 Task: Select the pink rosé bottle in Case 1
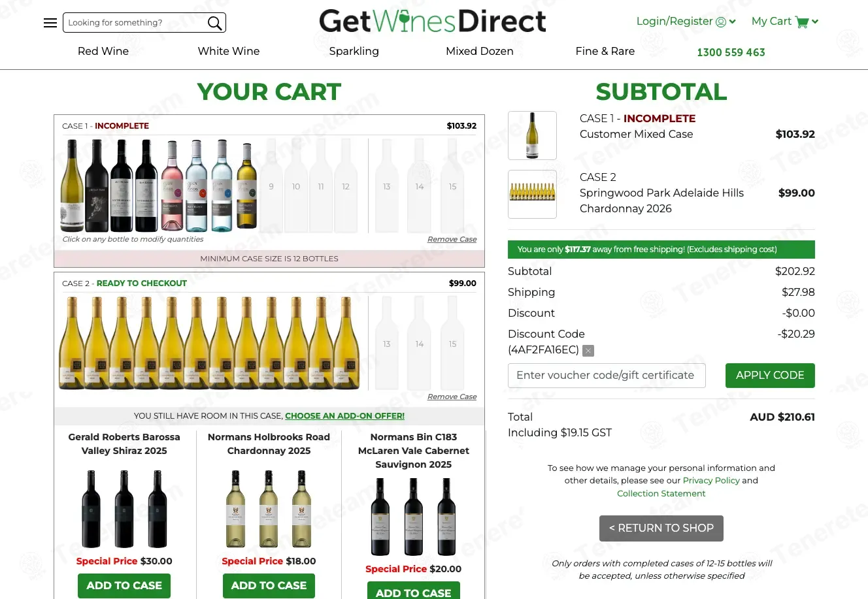coord(172,186)
